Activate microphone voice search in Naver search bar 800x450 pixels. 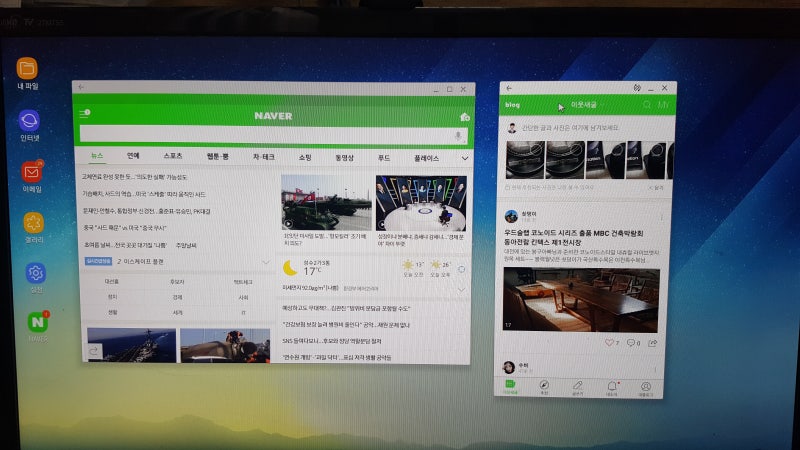(458, 136)
